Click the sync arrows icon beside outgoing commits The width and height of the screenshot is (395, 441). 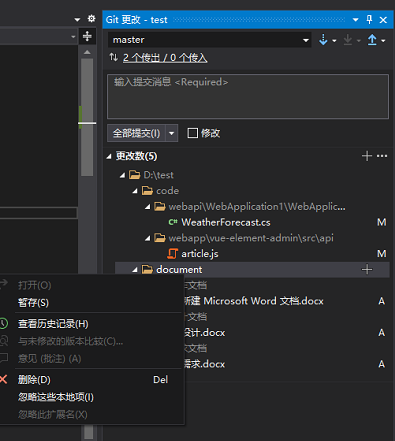[114, 57]
